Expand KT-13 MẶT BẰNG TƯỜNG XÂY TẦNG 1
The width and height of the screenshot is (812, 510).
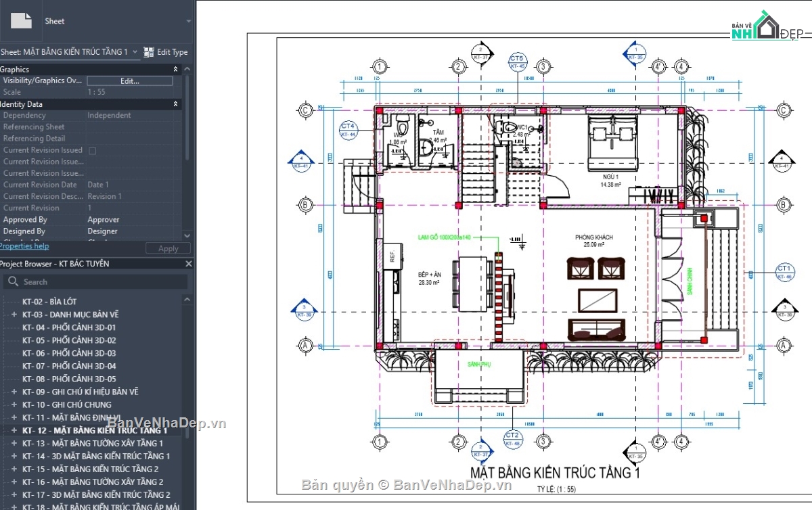(14, 443)
